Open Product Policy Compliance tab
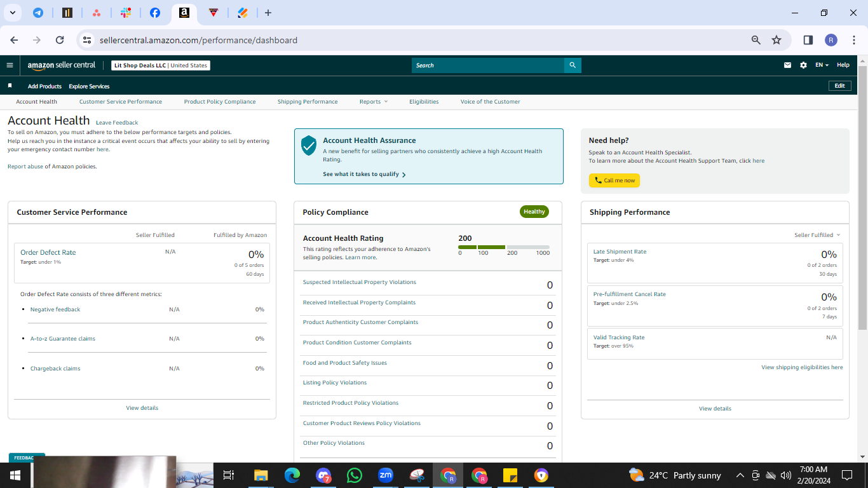The image size is (868, 488). (220, 102)
